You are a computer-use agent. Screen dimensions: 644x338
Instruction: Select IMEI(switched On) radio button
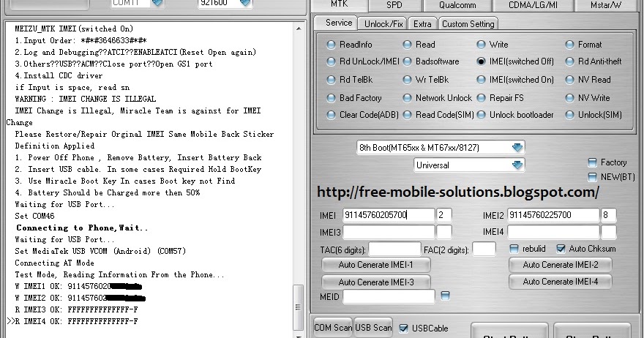[x=481, y=80]
